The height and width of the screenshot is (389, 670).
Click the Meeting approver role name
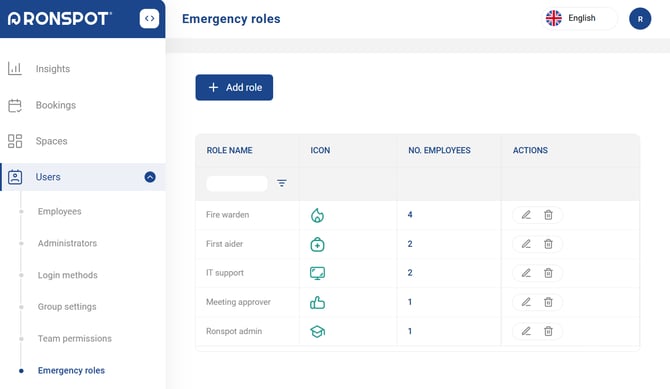click(238, 302)
